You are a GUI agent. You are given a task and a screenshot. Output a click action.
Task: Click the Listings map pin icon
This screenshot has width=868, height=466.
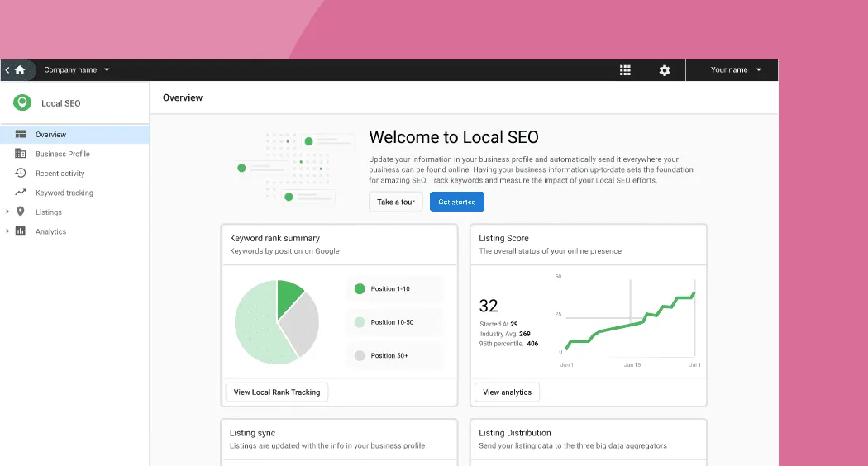coord(21,212)
